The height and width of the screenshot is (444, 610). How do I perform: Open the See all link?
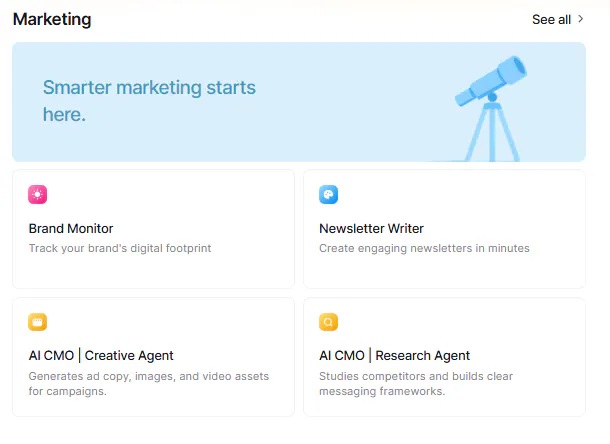click(551, 20)
